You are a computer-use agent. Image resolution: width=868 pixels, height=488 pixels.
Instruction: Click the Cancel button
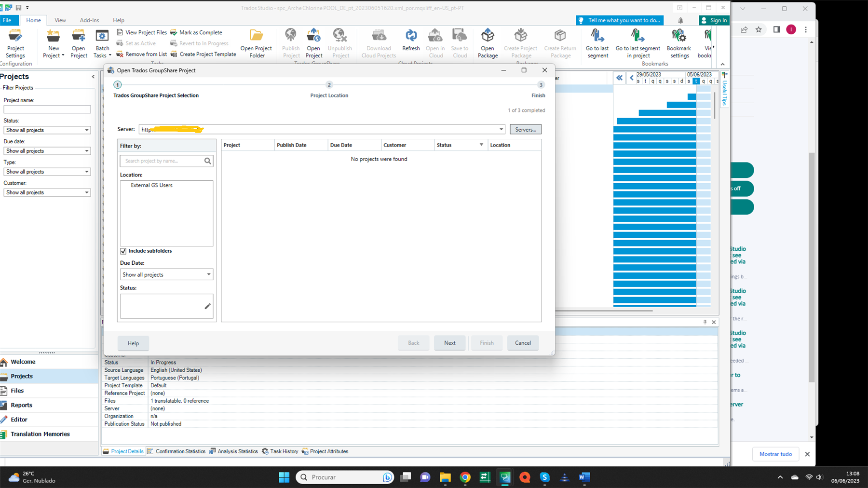523,343
